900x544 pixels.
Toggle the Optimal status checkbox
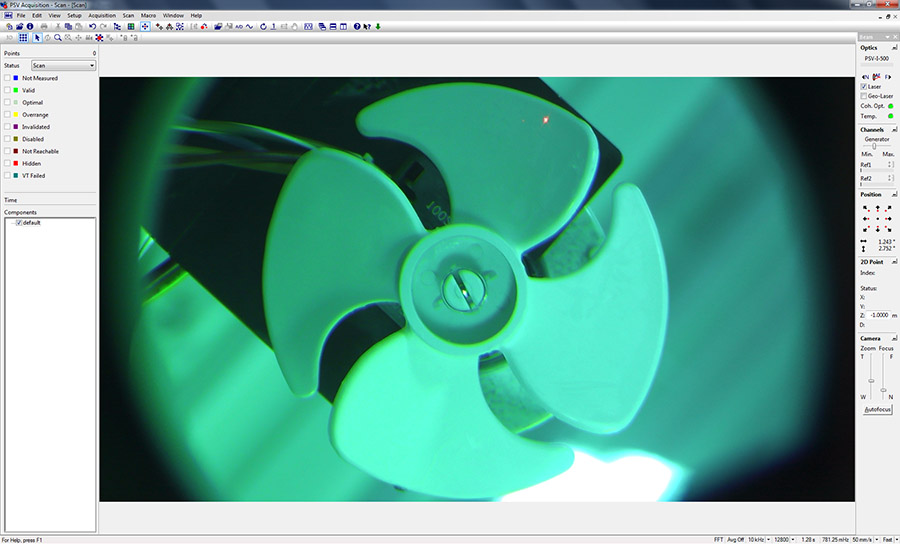(7, 102)
